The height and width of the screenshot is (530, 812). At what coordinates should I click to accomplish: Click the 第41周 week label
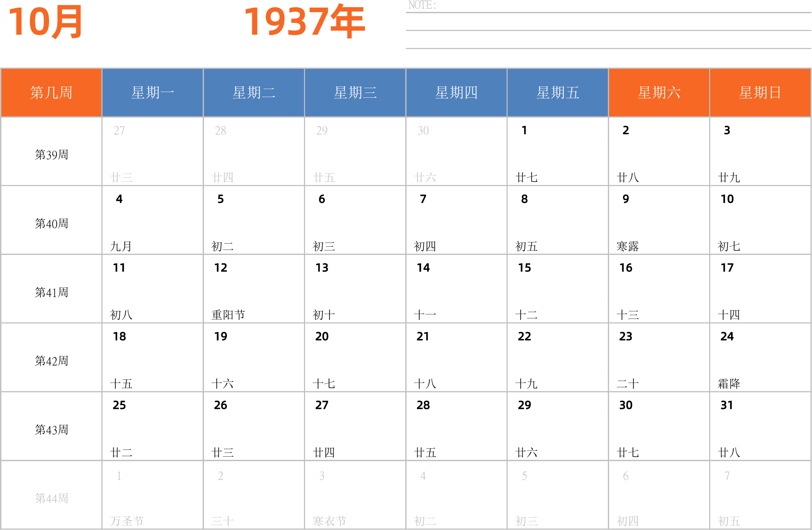(51, 292)
